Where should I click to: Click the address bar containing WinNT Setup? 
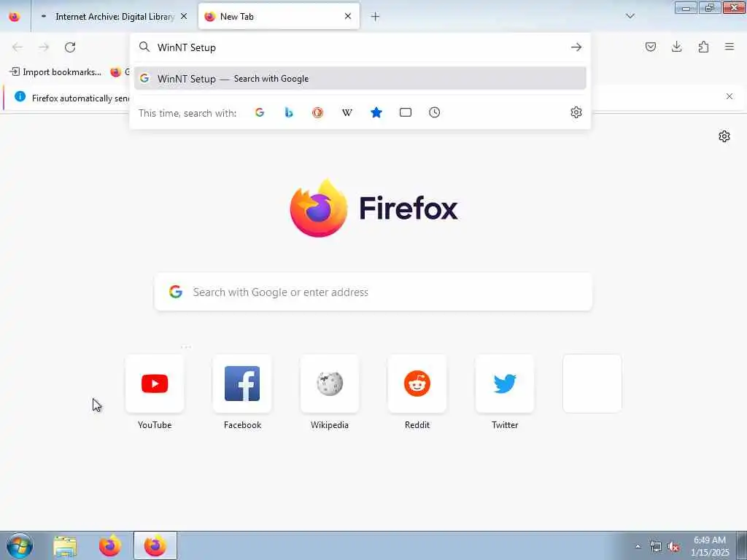pos(360,47)
